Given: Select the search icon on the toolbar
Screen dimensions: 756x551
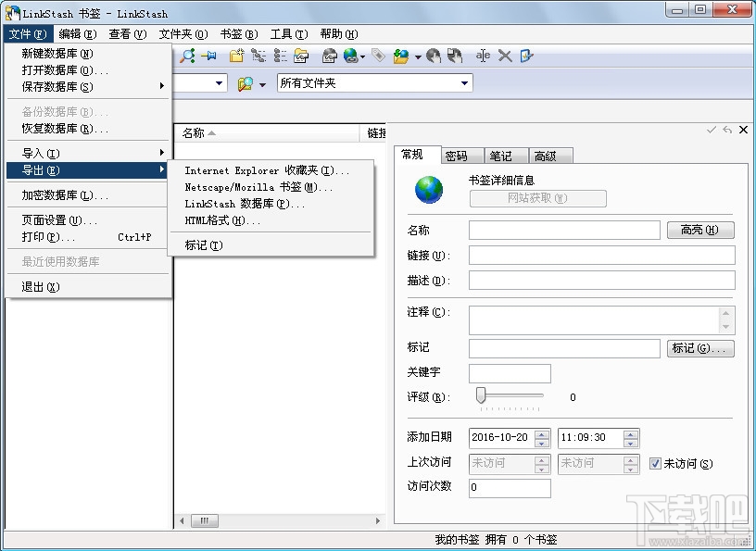Looking at the screenshot, I should click(186, 56).
